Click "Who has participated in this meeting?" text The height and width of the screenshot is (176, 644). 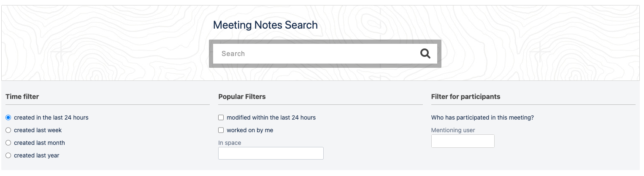tap(482, 117)
